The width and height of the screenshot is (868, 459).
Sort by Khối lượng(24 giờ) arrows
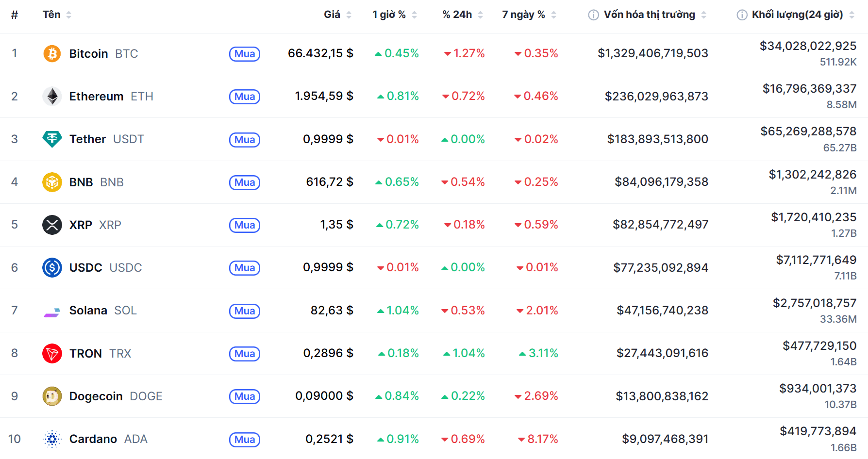(x=851, y=15)
